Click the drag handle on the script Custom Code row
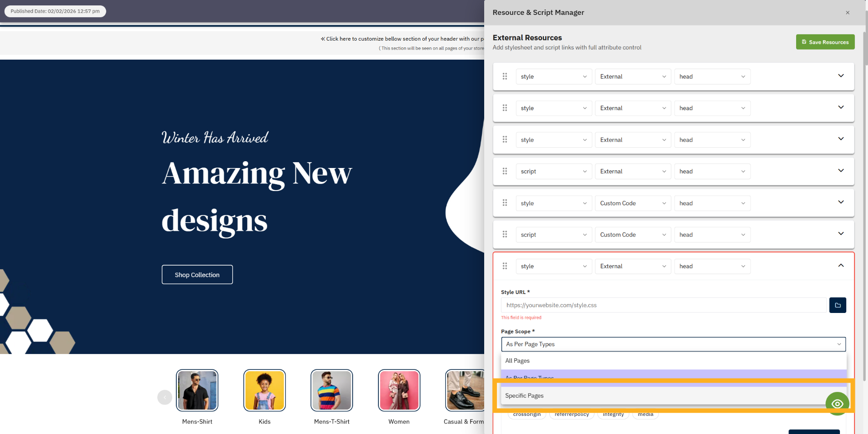 point(505,234)
